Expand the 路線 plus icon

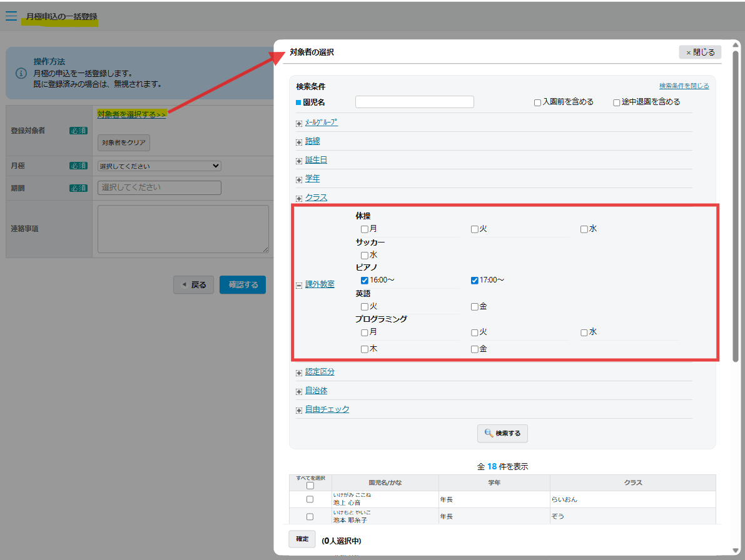[x=299, y=142]
